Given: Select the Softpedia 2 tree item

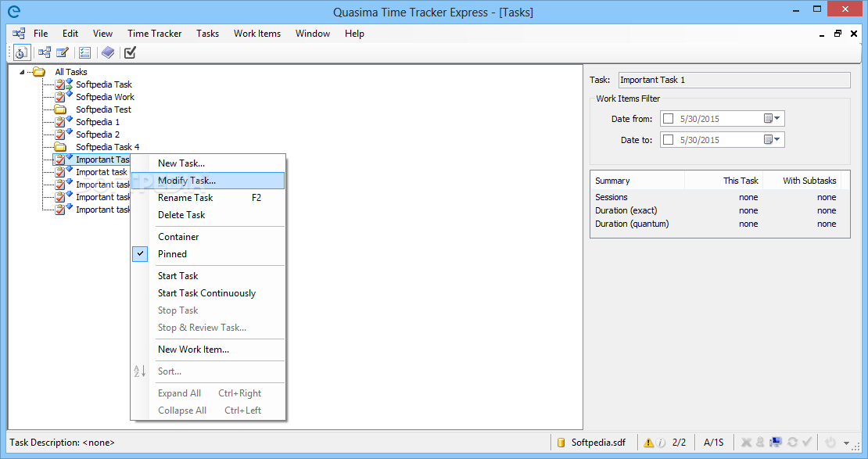Looking at the screenshot, I should coord(98,134).
